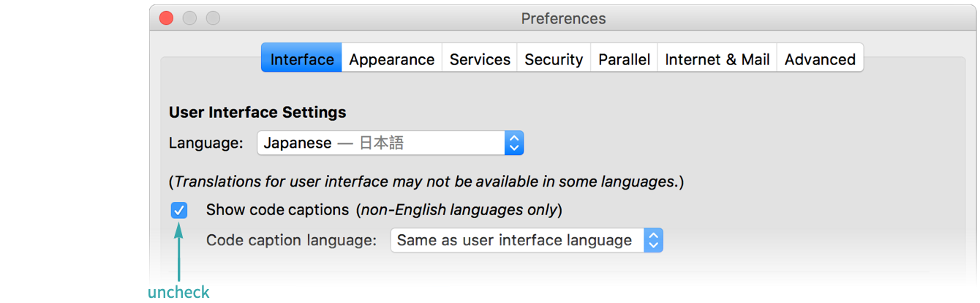Open the Internet & Mail tab
This screenshot has height=303, width=980.
click(717, 59)
